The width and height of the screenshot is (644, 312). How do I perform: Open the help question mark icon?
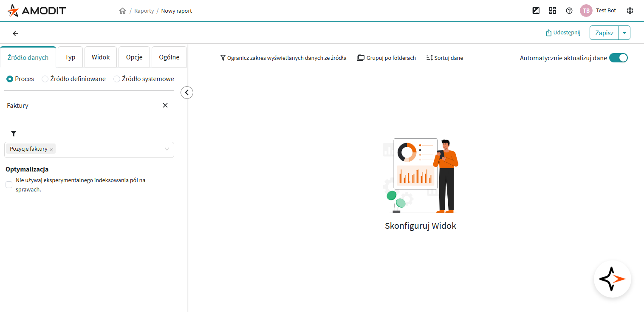[x=569, y=11]
